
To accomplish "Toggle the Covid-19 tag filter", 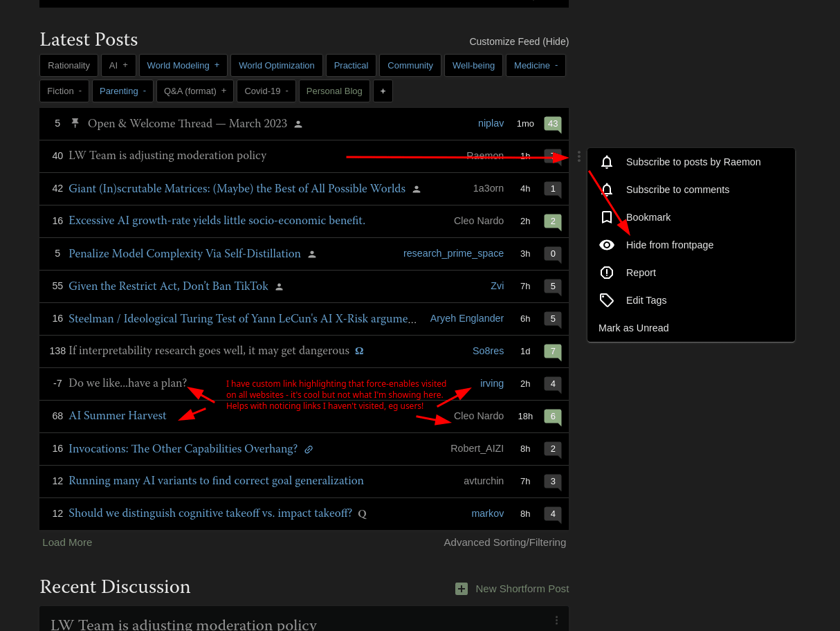I will coord(266,91).
